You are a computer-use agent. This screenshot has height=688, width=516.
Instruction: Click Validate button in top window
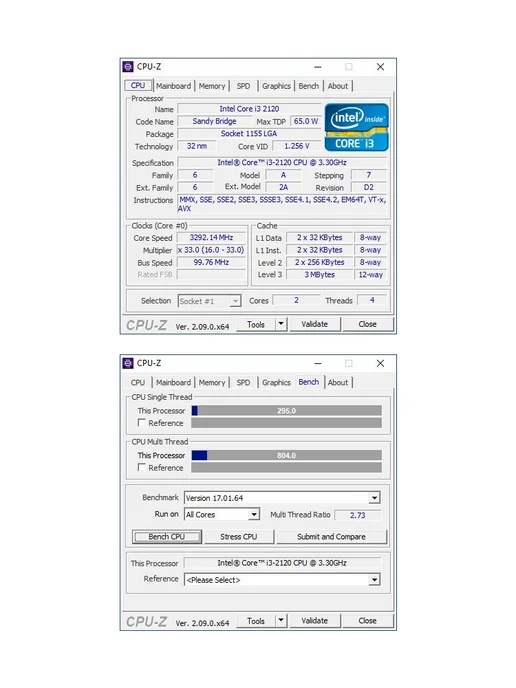(315, 324)
